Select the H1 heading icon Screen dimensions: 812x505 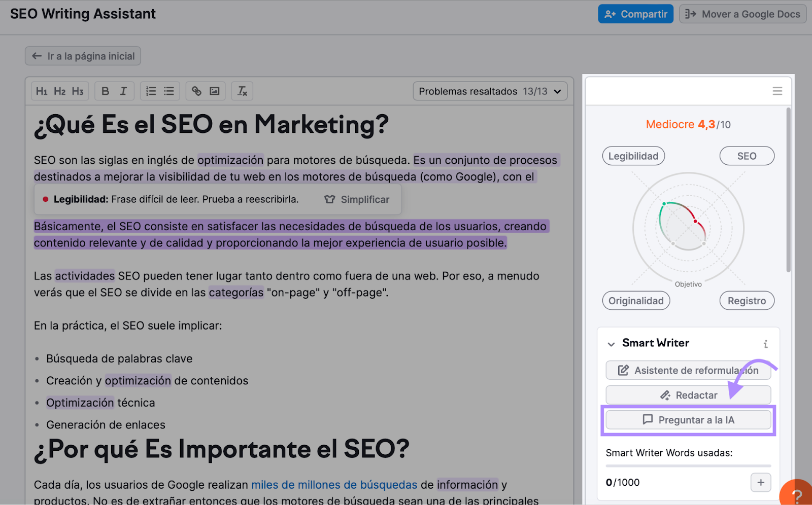click(42, 91)
